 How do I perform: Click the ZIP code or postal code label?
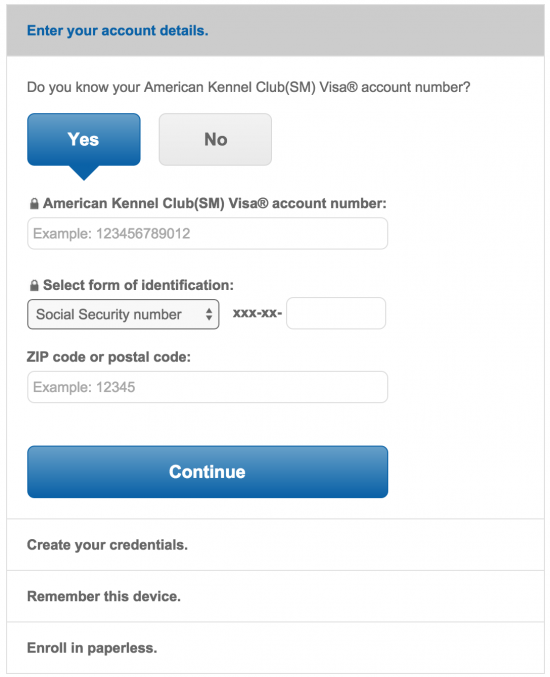coord(109,357)
